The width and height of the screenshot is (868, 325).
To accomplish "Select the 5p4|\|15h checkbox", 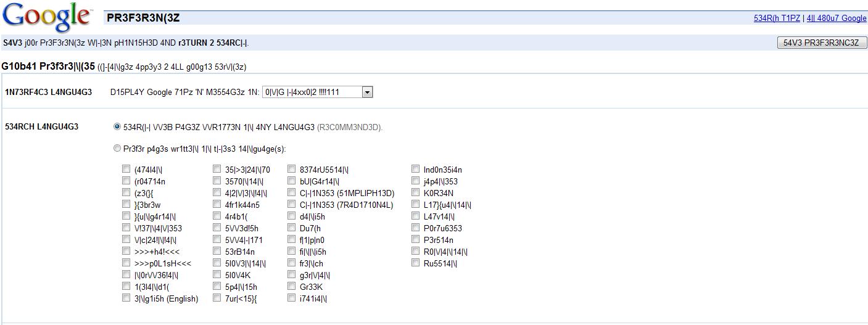I will pyautogui.click(x=217, y=286).
